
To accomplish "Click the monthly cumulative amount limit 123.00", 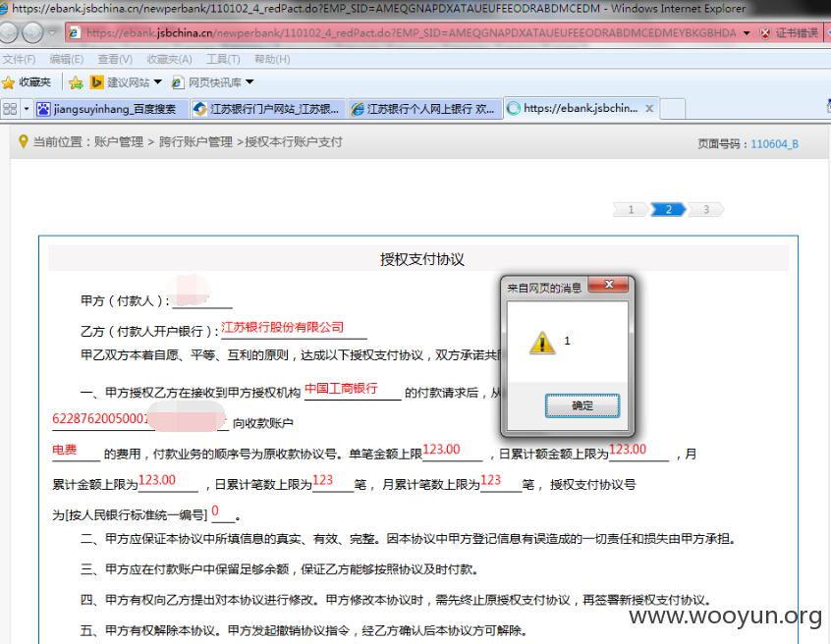I will 157,480.
